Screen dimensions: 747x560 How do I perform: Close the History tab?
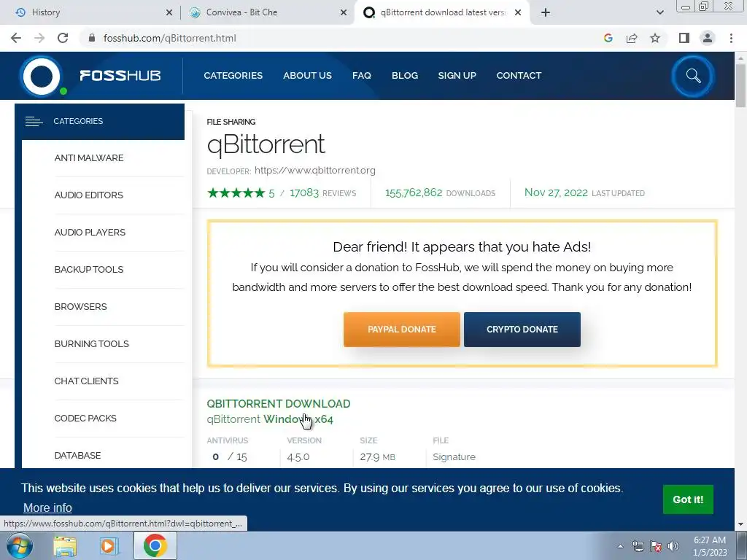click(169, 12)
